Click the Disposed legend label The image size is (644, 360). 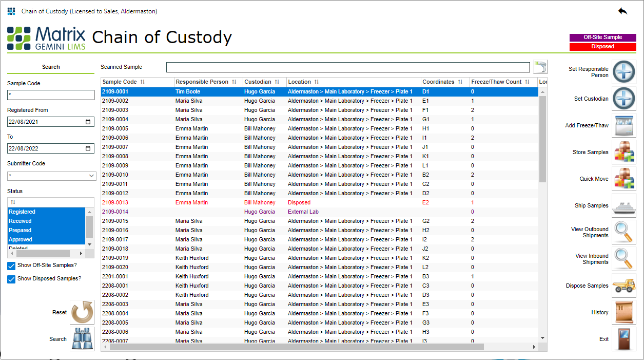point(602,46)
